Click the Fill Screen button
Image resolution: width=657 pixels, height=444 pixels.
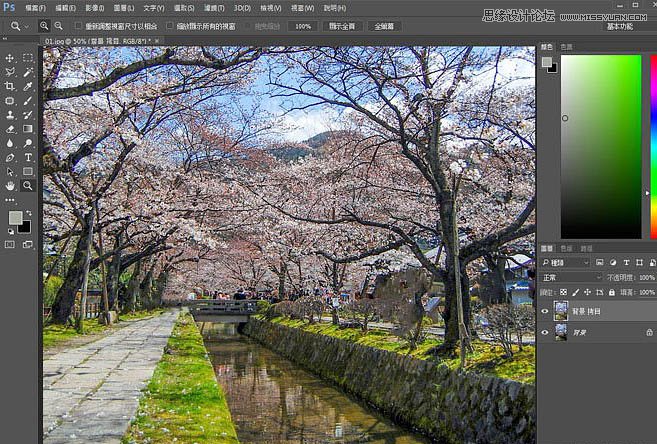point(384,26)
